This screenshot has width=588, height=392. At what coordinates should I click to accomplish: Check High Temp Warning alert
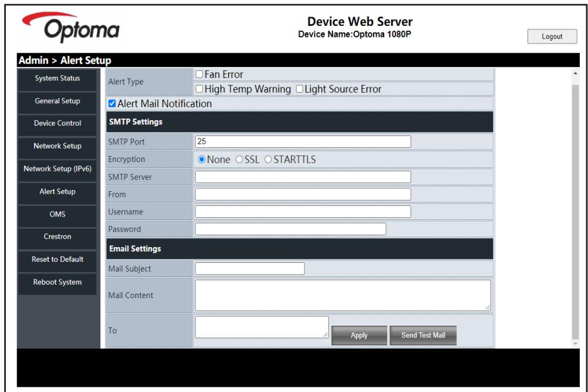(x=199, y=89)
